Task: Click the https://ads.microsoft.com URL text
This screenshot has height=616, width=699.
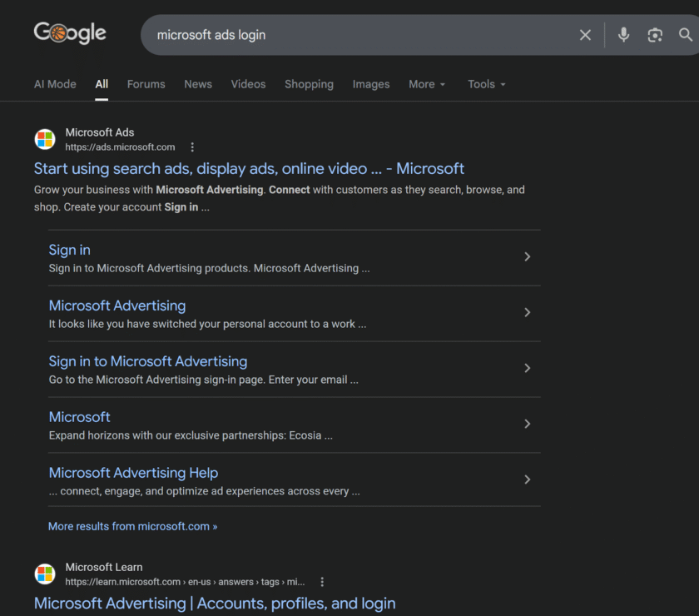Action: click(120, 147)
